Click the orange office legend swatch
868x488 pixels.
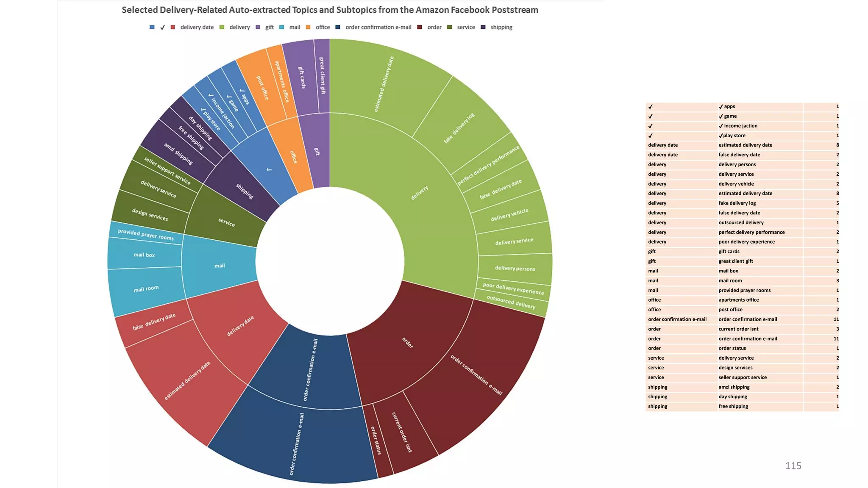pos(308,27)
